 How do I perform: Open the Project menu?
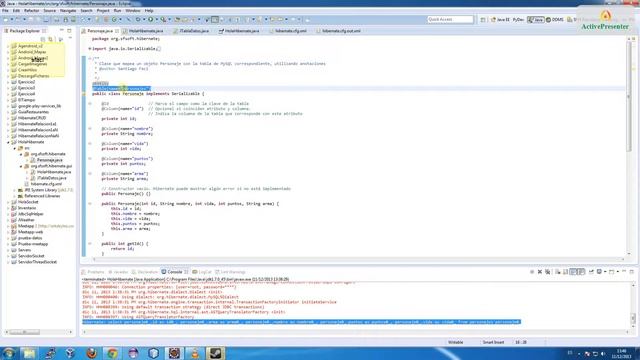coord(103,11)
